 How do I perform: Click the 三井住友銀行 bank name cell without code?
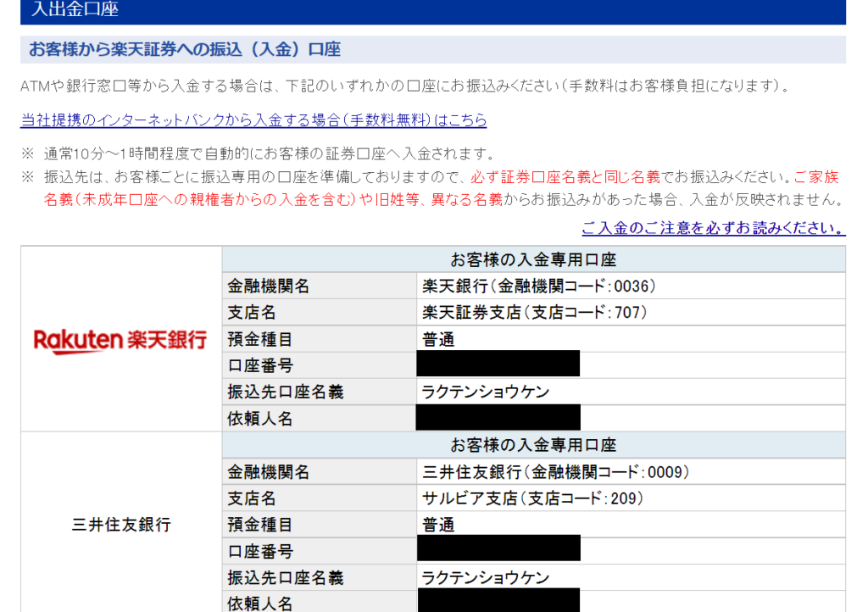coord(121,525)
